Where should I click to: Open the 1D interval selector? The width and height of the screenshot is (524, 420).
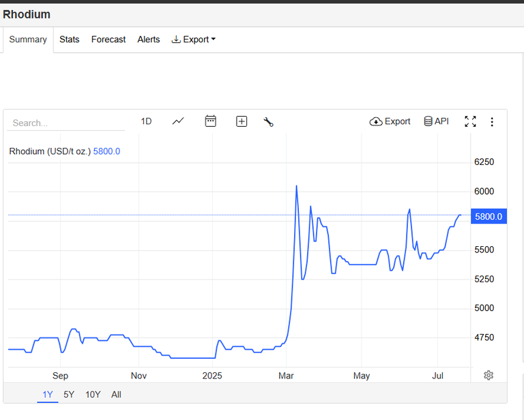[146, 121]
